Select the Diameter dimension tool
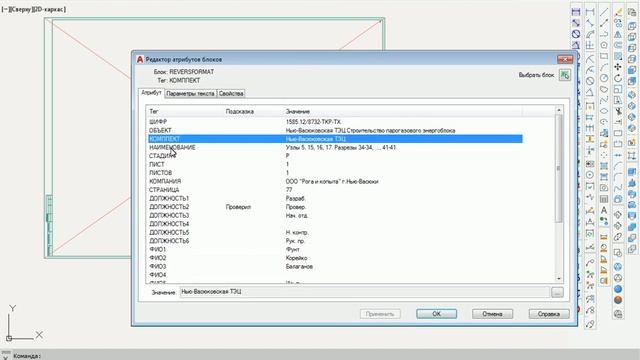640x360 pixels. [x=590, y=80]
